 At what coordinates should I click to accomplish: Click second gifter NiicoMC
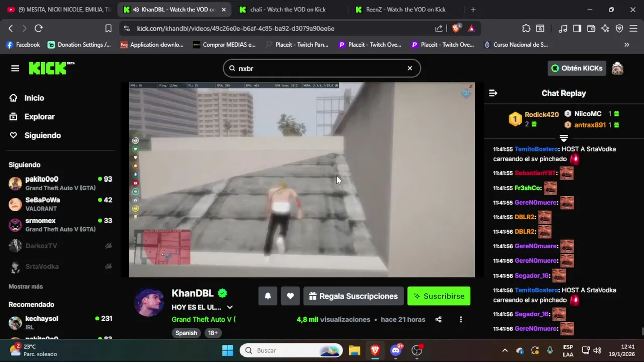(588, 114)
